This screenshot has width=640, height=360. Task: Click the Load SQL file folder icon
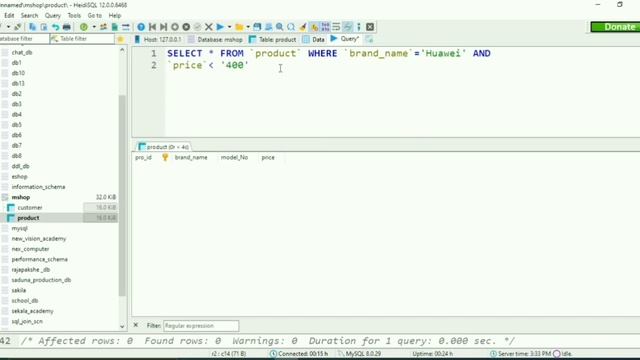pyautogui.click(x=239, y=27)
